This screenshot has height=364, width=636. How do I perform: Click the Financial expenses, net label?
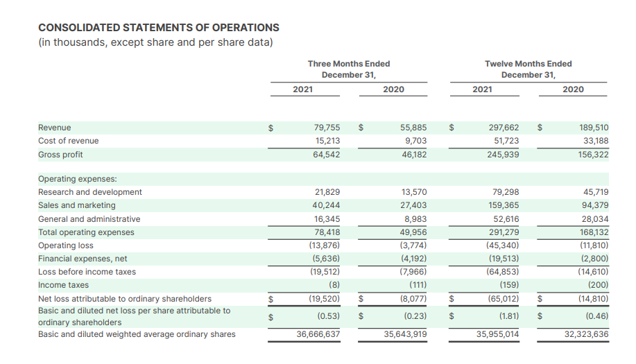point(83,259)
